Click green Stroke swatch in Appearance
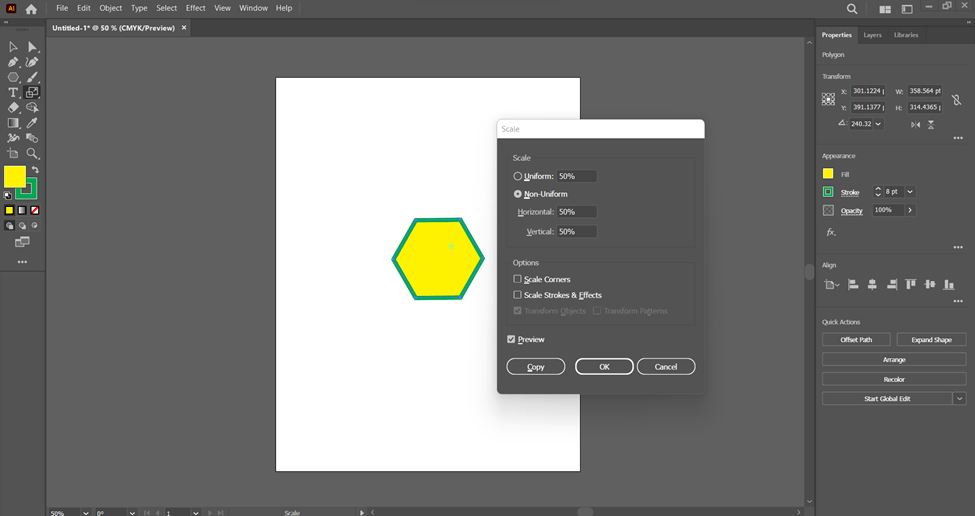 828,192
